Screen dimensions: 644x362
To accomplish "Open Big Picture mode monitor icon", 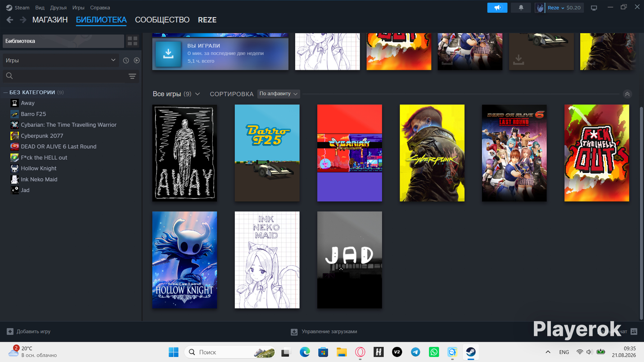I will coord(594,8).
